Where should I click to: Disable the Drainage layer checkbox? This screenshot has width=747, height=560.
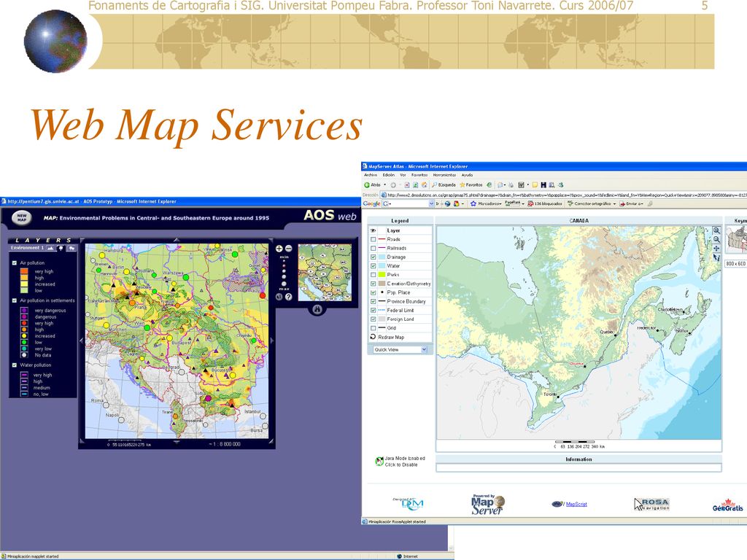click(373, 257)
